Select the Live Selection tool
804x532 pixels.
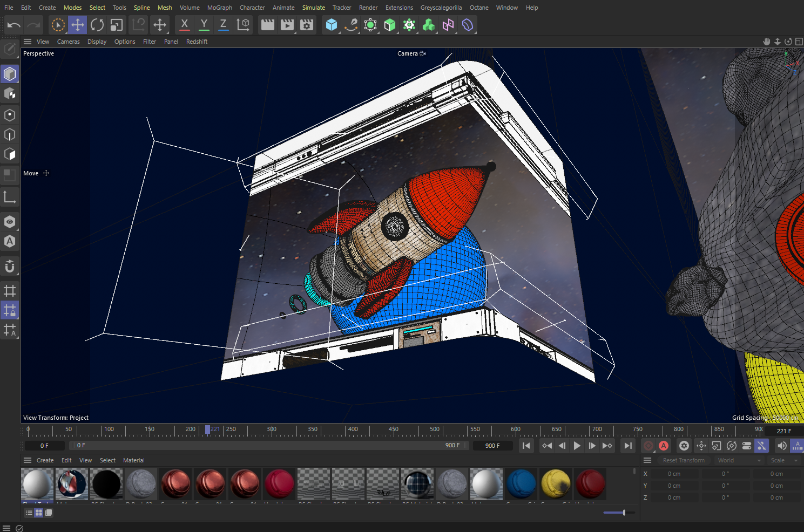(58, 25)
